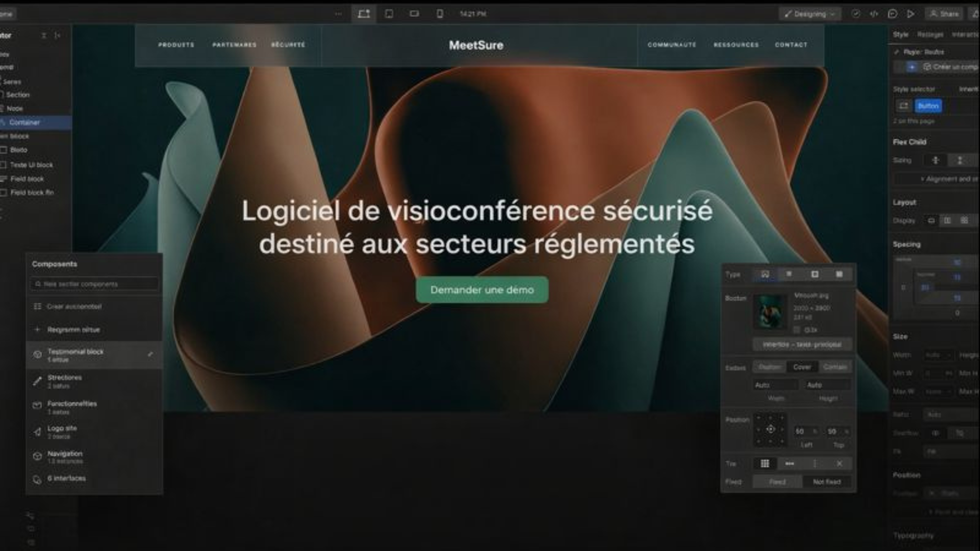Open the code view with the </> icon
Screen dimensions: 980x551
point(874,15)
